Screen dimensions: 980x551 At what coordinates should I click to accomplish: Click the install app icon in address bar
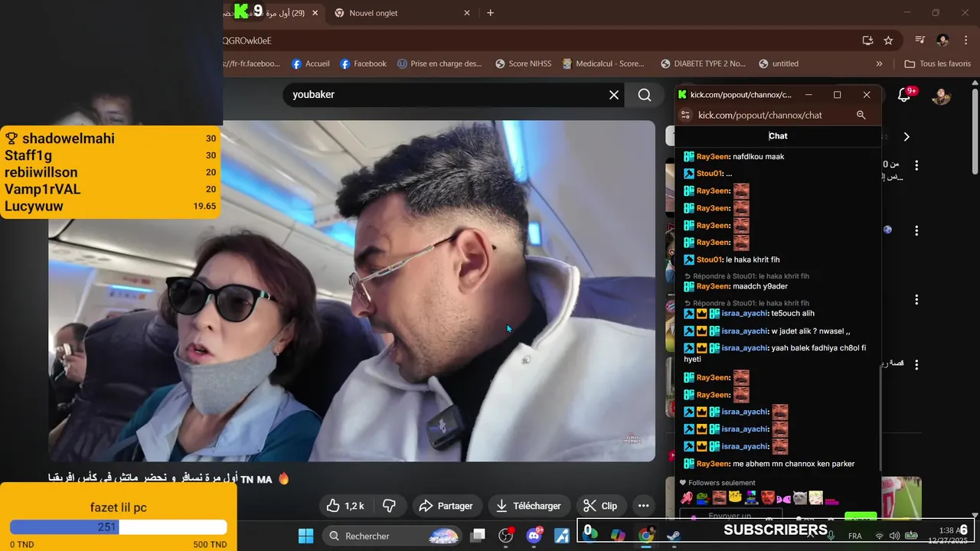click(x=867, y=41)
